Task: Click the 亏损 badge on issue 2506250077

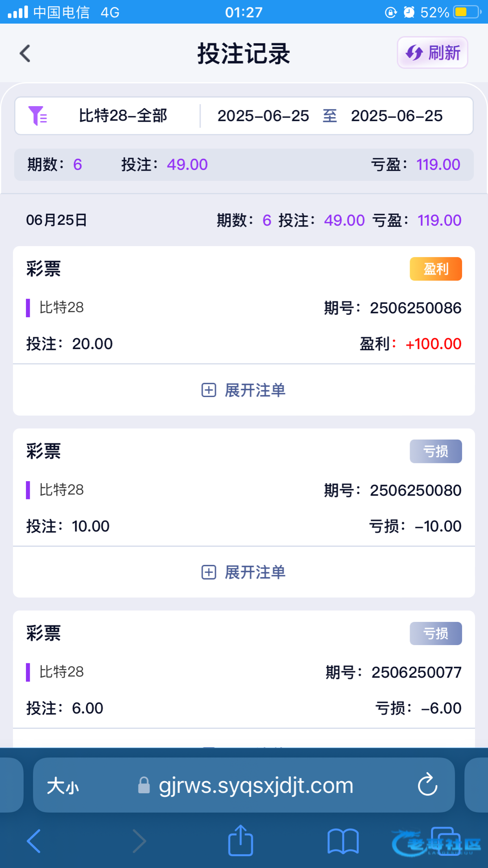Action: (x=436, y=633)
